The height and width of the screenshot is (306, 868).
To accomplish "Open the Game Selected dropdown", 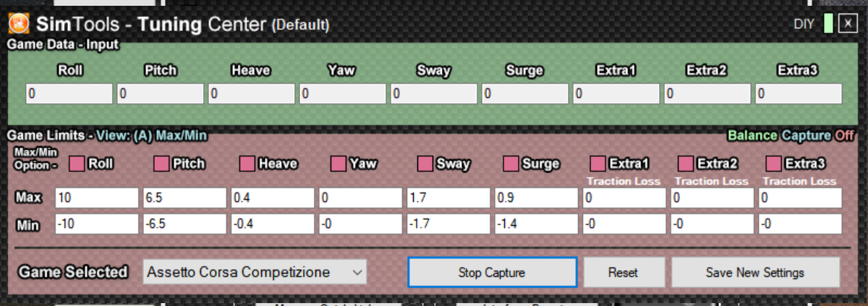I will 255,273.
